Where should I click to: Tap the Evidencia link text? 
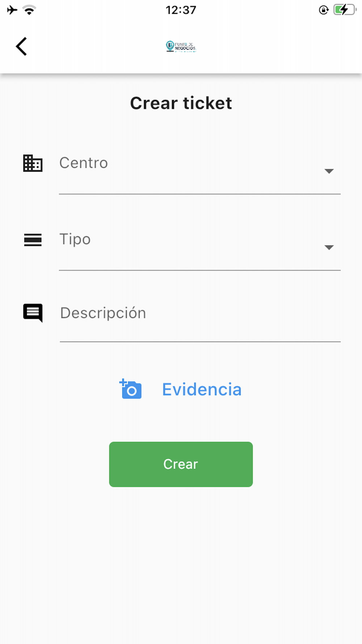point(202,389)
